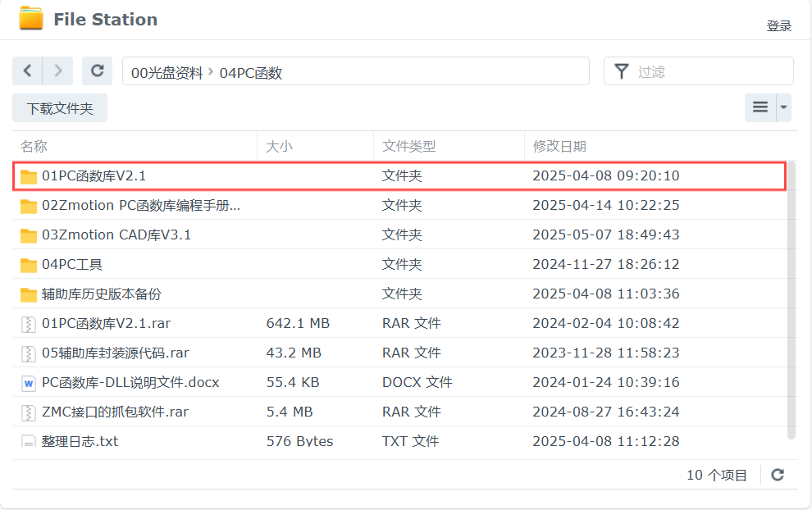Click the 02Zmotion PC函数库编程手册 folder icon

click(x=29, y=206)
